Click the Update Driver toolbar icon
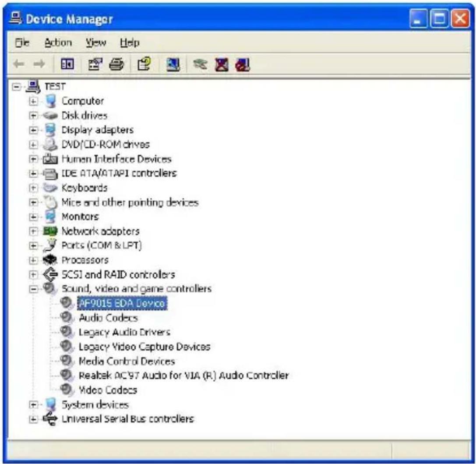This screenshot has width=476, height=464. pyautogui.click(x=200, y=64)
